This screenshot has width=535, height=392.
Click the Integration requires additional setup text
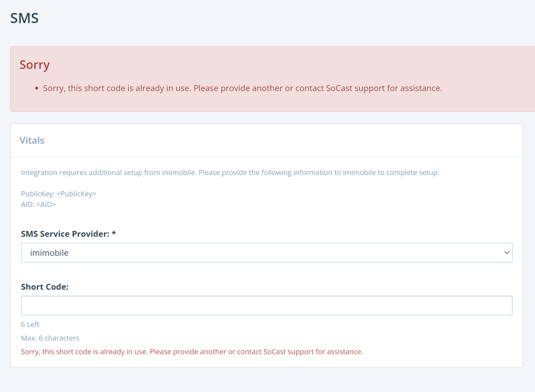(x=230, y=172)
